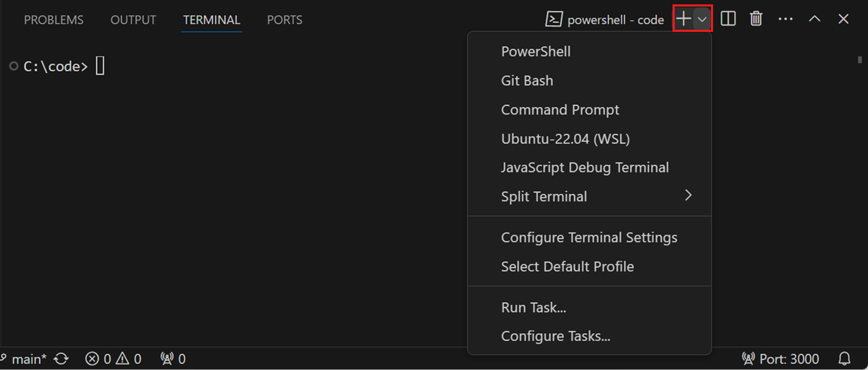
Task: Switch to the OUTPUT tab
Action: point(133,20)
